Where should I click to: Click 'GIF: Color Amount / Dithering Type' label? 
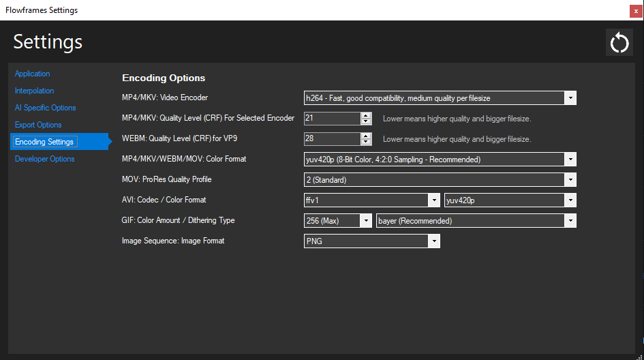[179, 220]
